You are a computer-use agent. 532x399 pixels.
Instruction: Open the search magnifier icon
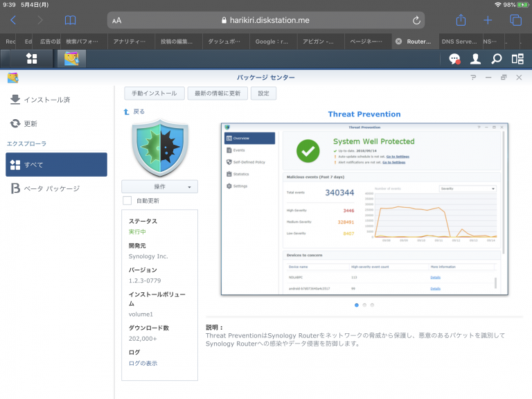[x=497, y=59]
